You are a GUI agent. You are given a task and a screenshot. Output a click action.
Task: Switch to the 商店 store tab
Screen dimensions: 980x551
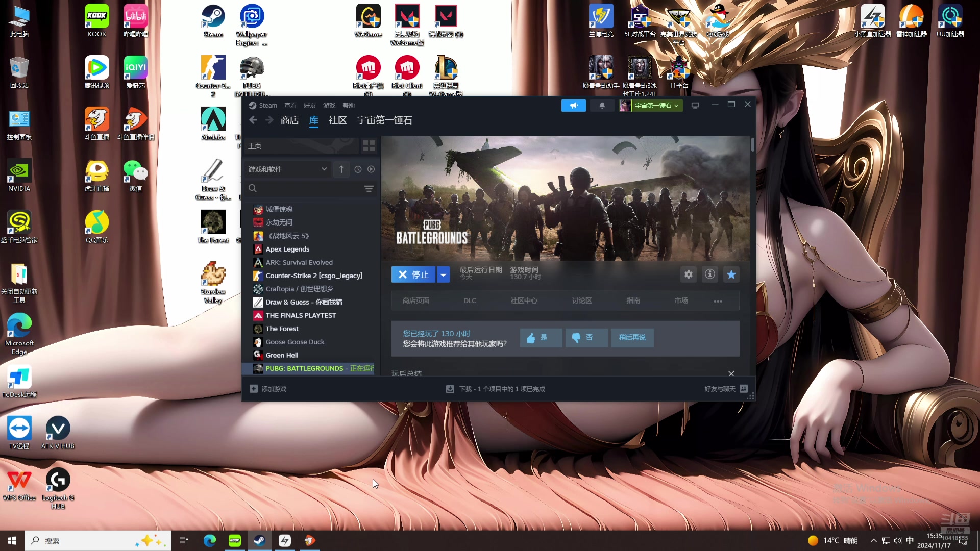(290, 120)
